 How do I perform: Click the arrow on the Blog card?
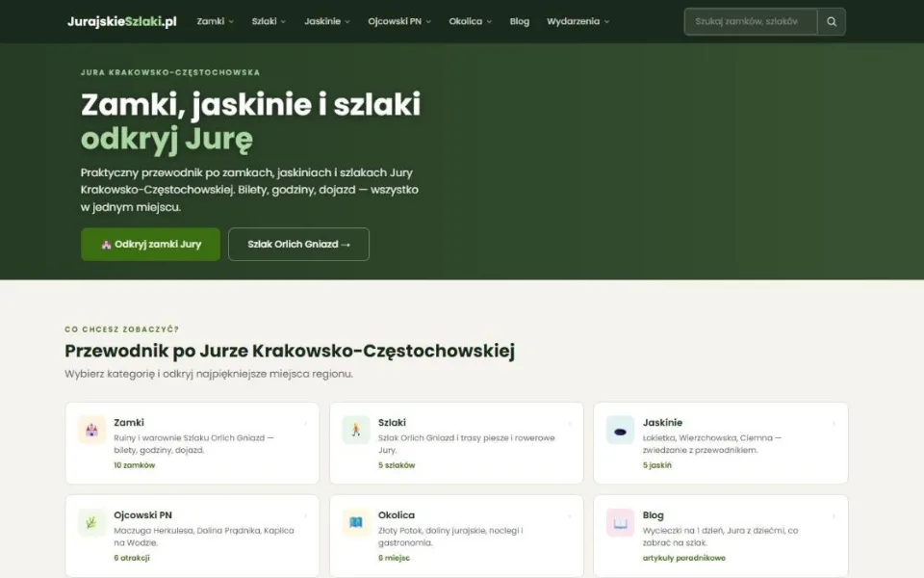834,516
